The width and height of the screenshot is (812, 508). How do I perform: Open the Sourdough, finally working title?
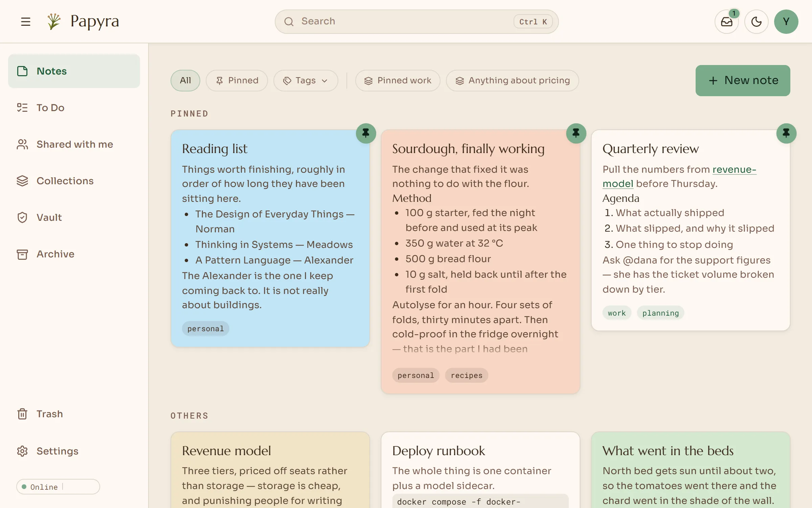click(x=468, y=149)
